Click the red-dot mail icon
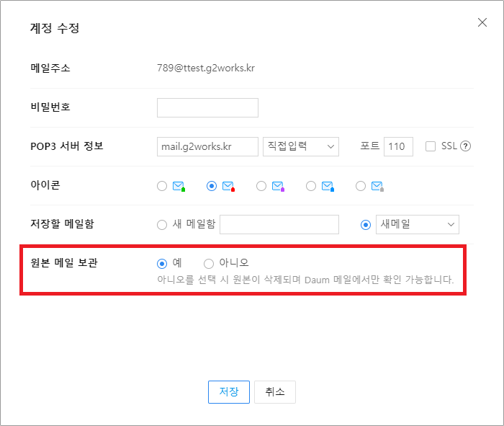Image resolution: width=504 pixels, height=426 pixels. (228, 186)
